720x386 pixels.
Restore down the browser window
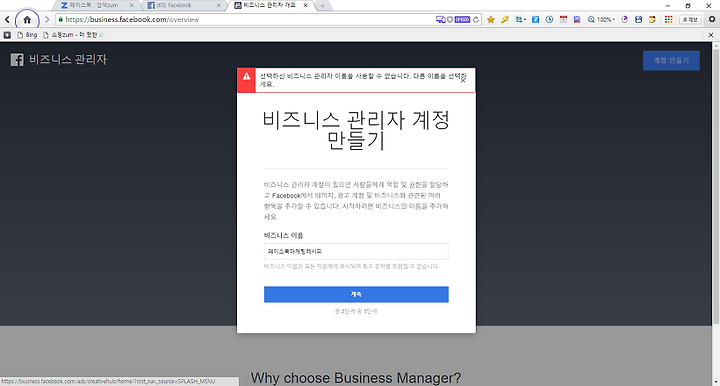pyautogui.click(x=688, y=6)
